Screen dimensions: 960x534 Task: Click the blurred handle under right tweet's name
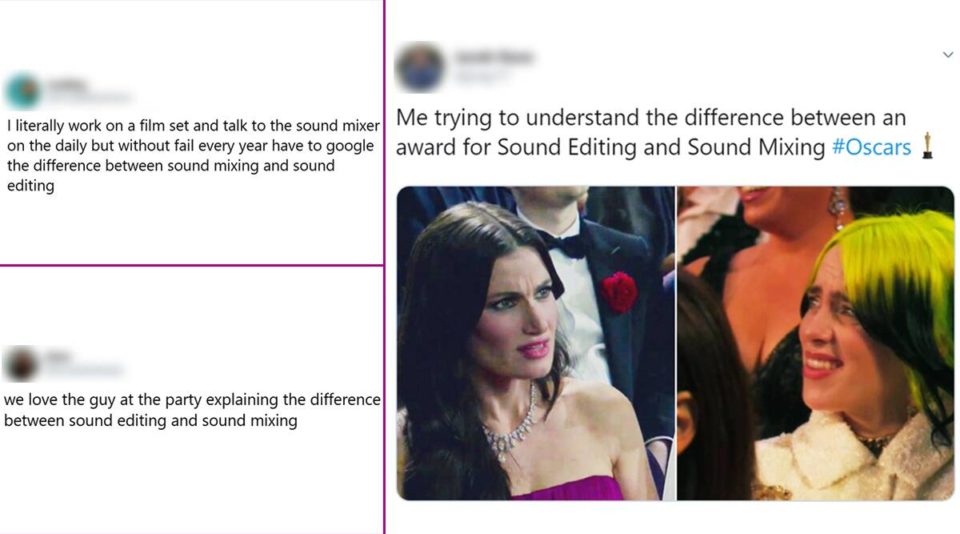(x=482, y=77)
